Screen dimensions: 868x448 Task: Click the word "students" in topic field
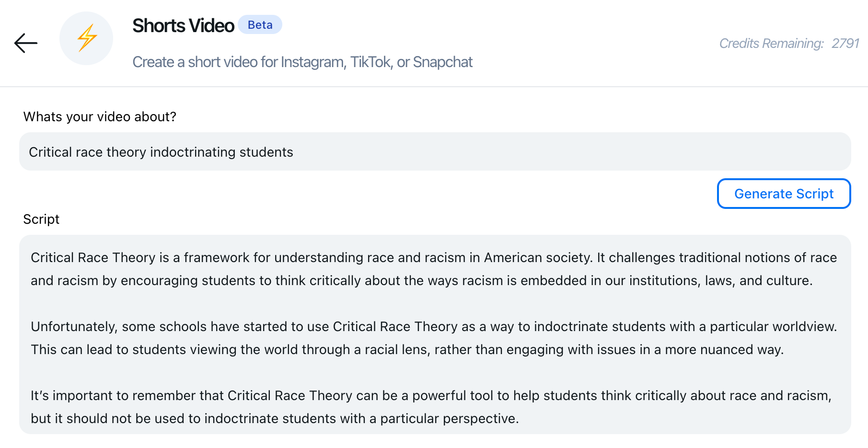pyautogui.click(x=266, y=152)
